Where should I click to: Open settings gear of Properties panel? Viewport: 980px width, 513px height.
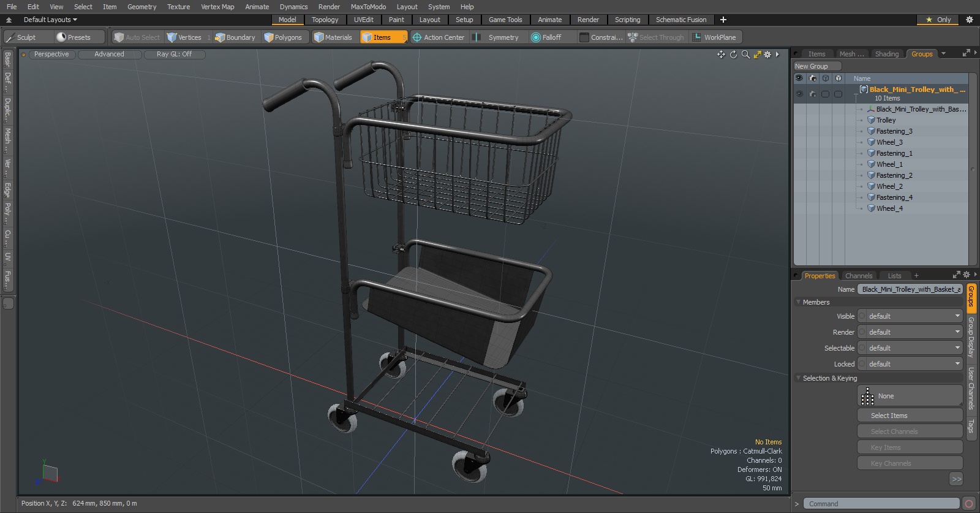[967, 275]
